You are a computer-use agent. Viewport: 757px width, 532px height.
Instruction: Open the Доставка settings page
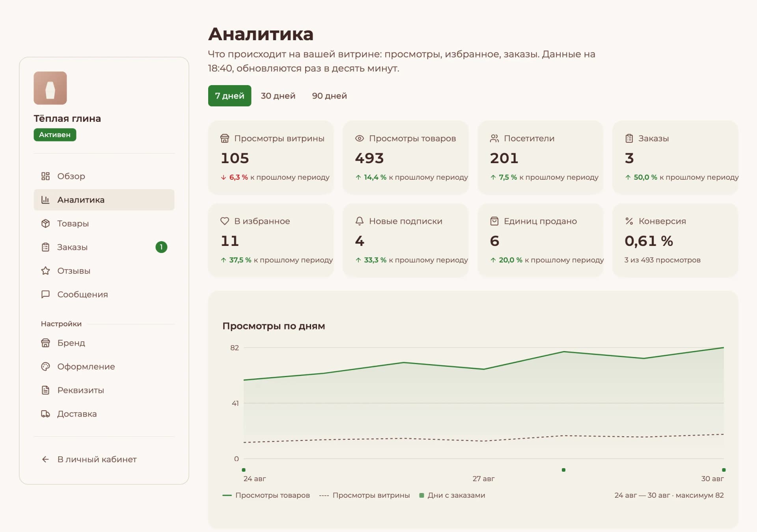click(104, 414)
